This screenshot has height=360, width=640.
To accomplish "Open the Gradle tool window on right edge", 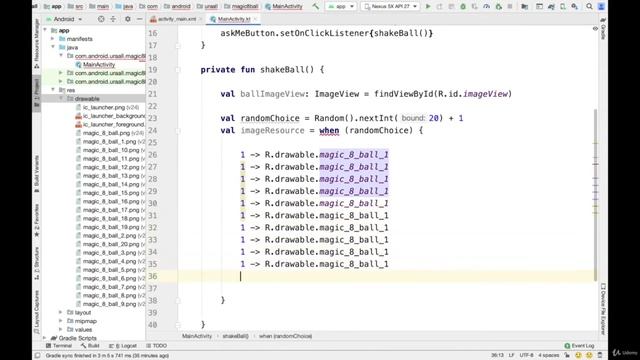I will (603, 29).
